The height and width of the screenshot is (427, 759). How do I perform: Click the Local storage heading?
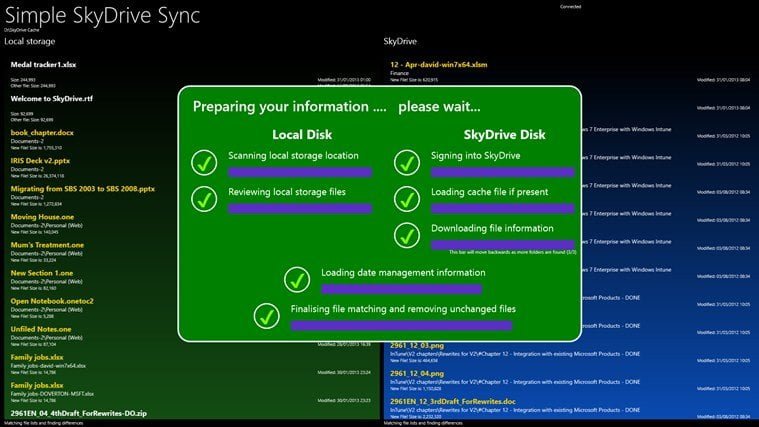pos(30,41)
